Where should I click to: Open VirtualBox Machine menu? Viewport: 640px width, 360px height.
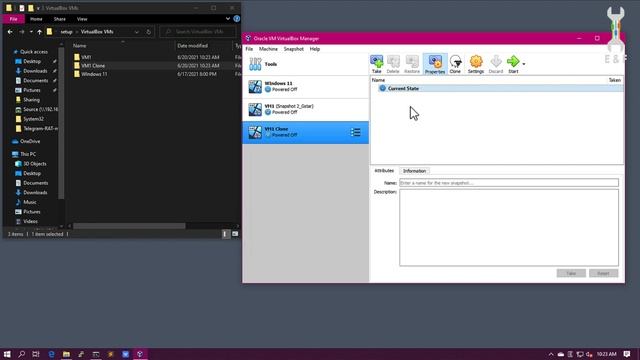(268, 49)
